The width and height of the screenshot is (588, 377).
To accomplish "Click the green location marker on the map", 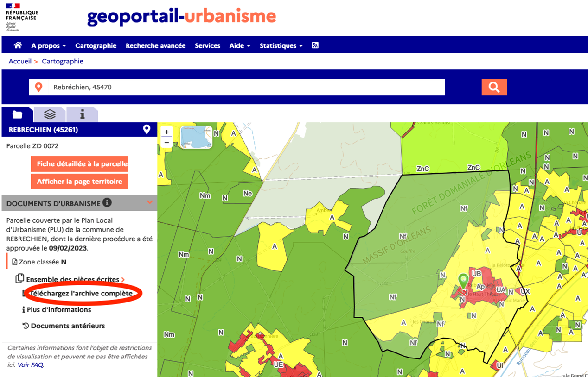I will 463,281.
